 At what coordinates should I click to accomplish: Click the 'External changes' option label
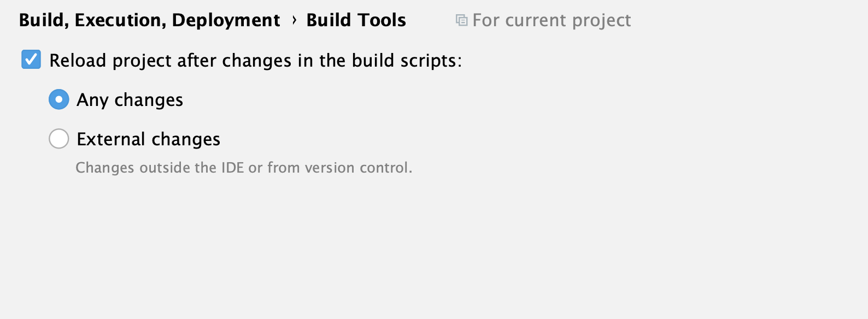149,139
